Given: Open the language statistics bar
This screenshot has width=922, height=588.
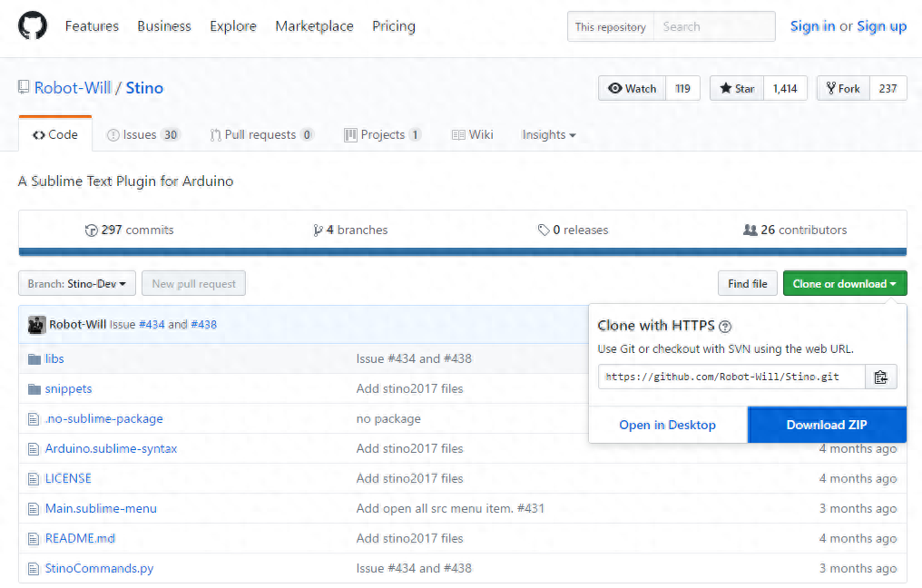Looking at the screenshot, I should [463, 252].
